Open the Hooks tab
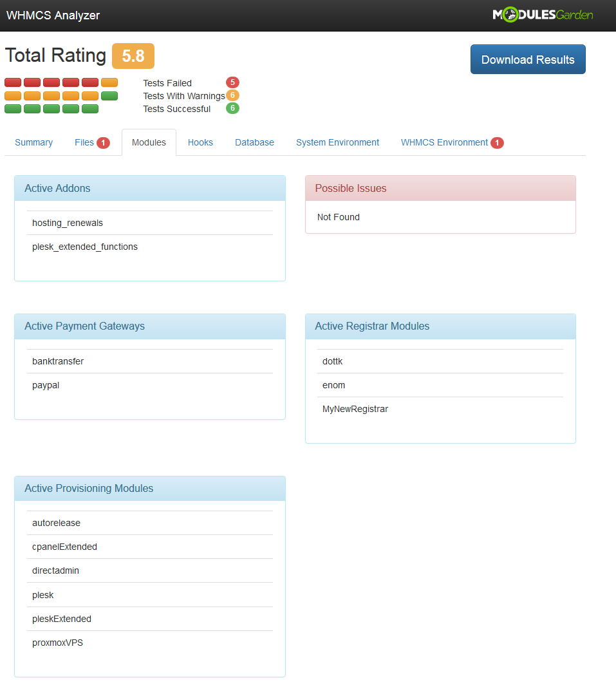Screen dimensions: 616x687 pyautogui.click(x=200, y=142)
